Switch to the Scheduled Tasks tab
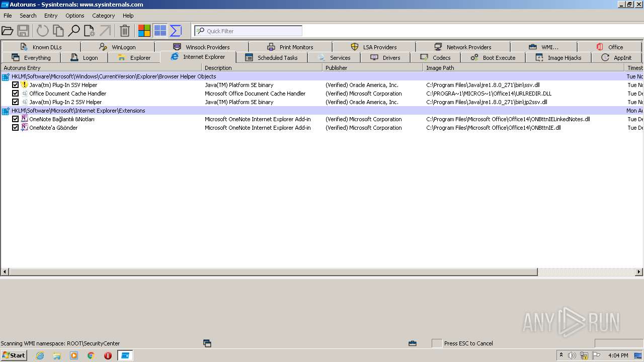 271,58
